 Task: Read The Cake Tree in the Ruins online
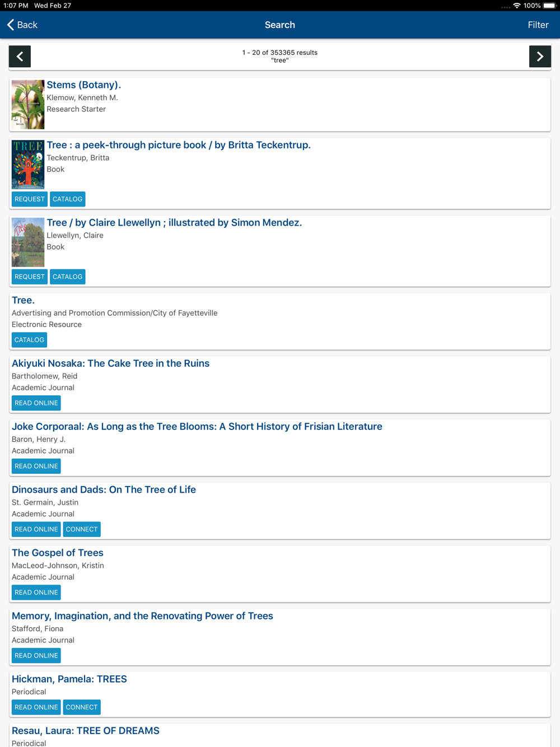click(x=36, y=403)
